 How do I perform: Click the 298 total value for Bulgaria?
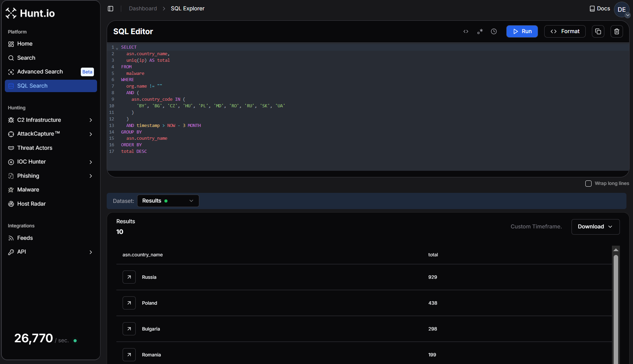[433, 329]
